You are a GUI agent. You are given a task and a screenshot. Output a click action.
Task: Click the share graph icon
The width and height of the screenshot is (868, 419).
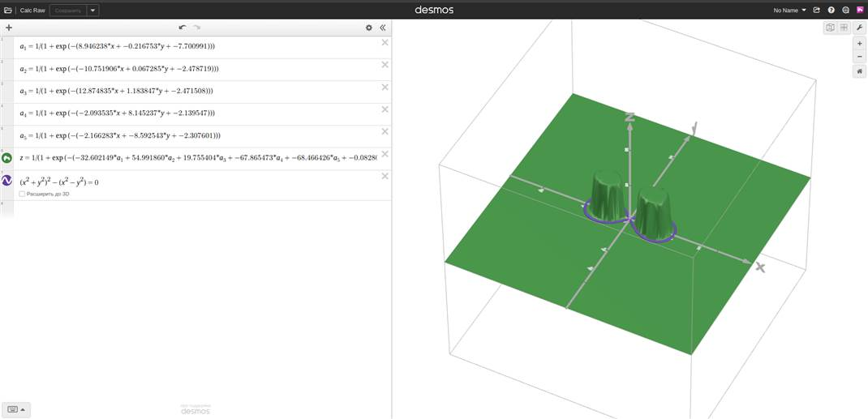point(816,10)
